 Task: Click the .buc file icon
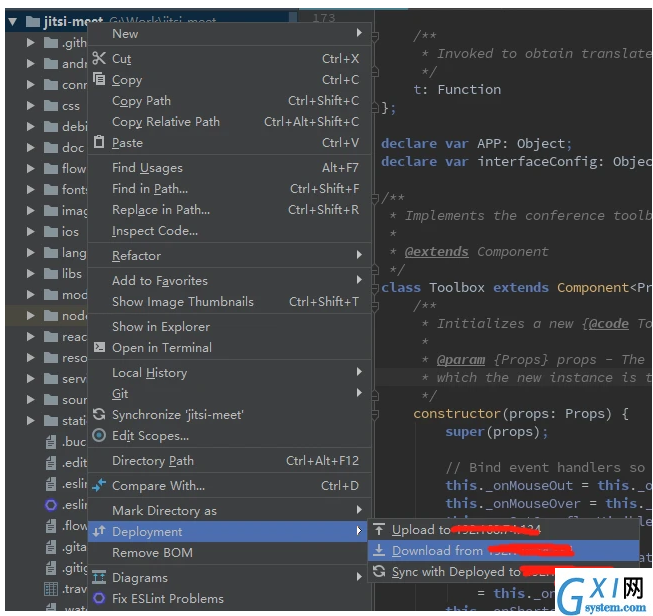pos(51,441)
